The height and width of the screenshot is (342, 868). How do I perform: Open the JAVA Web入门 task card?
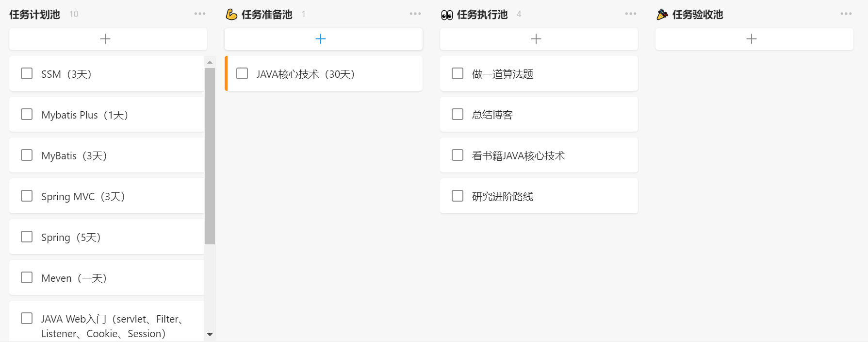(107, 321)
